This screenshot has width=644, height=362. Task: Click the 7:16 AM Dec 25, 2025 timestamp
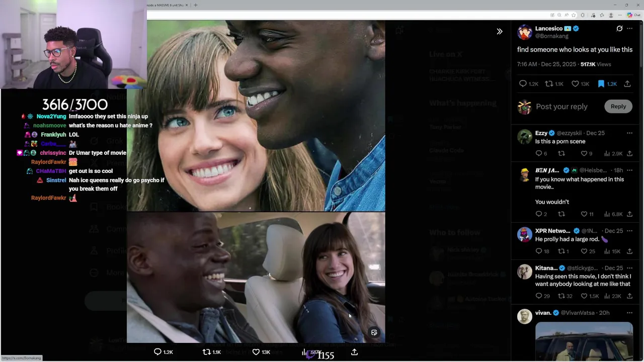[x=547, y=64]
